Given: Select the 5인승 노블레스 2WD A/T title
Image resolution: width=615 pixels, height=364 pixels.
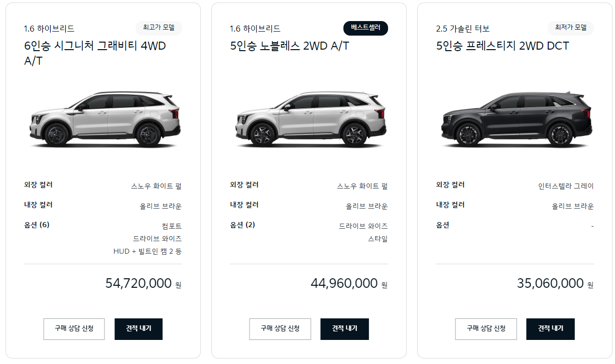Looking at the screenshot, I should (289, 46).
